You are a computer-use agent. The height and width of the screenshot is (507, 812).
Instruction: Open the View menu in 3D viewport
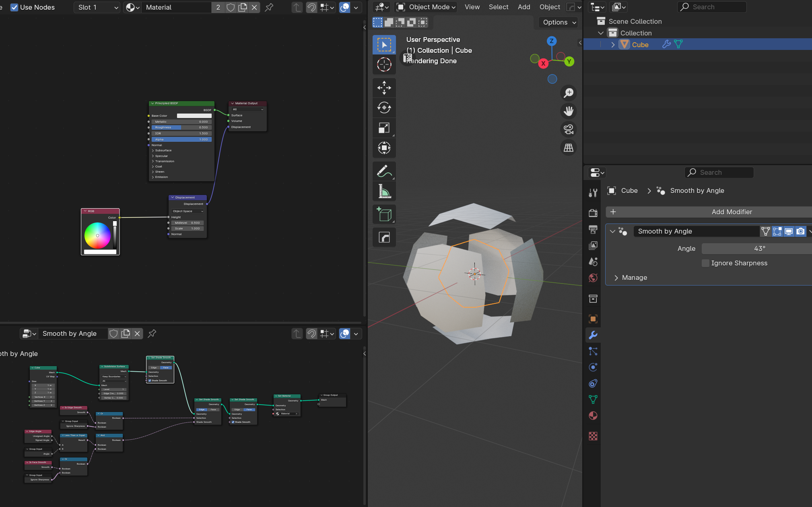tap(472, 7)
